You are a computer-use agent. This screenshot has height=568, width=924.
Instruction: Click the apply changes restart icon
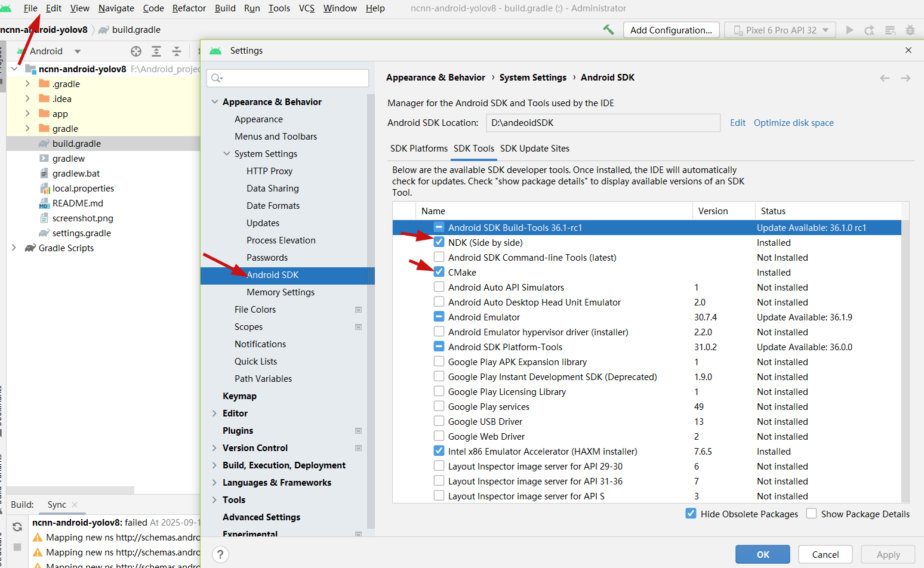(x=870, y=30)
